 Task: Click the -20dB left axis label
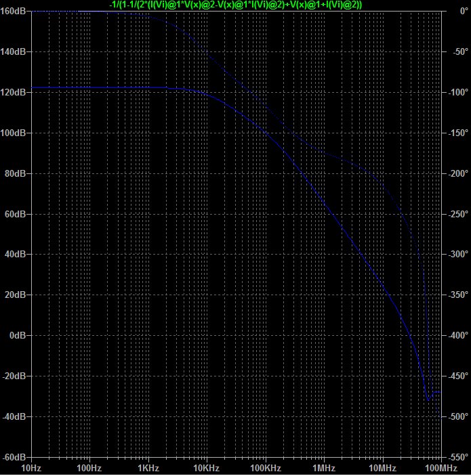click(14, 376)
